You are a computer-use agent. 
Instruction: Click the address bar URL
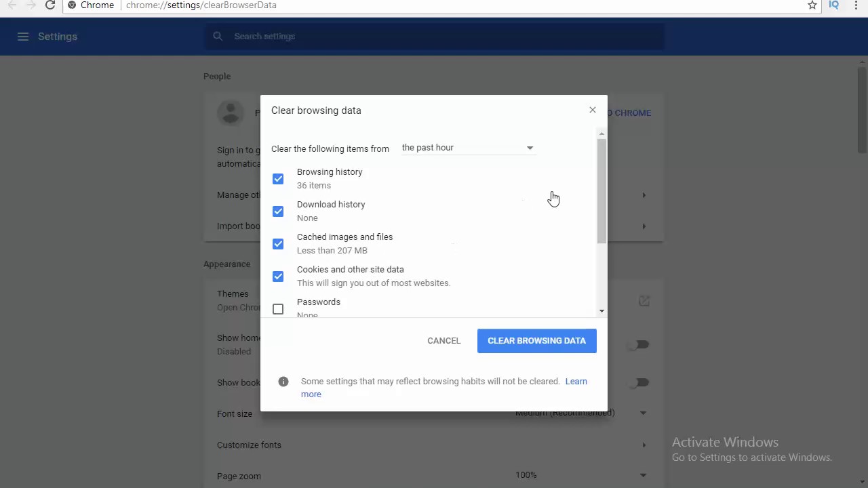tap(201, 5)
